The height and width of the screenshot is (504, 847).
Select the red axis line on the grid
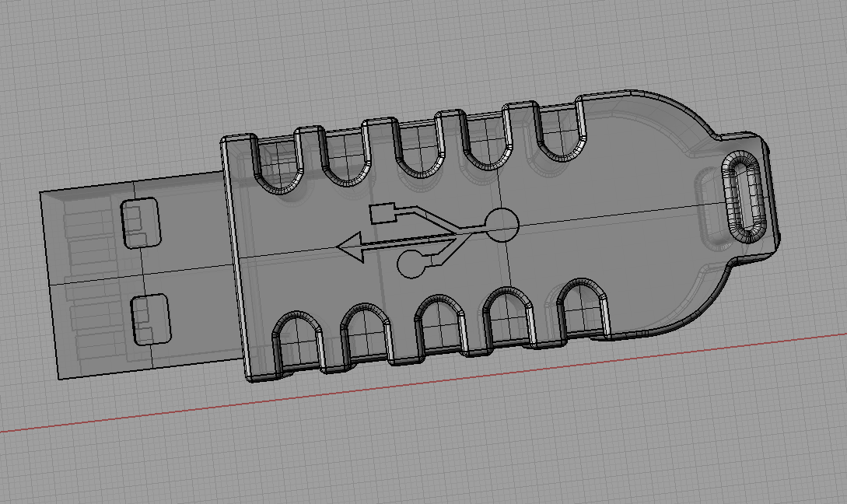[x=423, y=383]
